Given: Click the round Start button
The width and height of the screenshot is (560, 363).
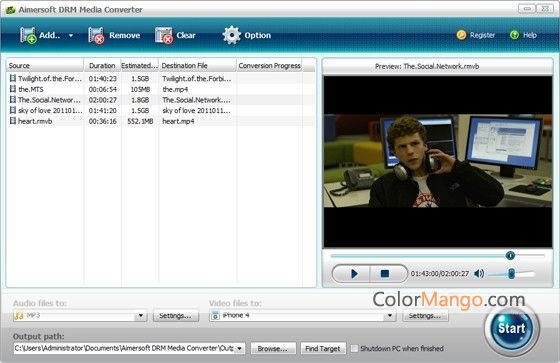Looking at the screenshot, I should [511, 328].
